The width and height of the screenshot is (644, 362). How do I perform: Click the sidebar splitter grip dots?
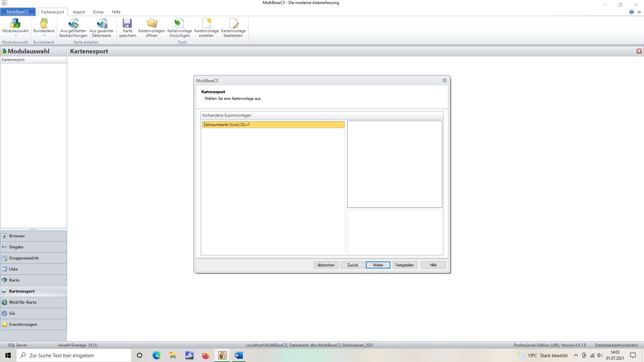click(x=33, y=229)
